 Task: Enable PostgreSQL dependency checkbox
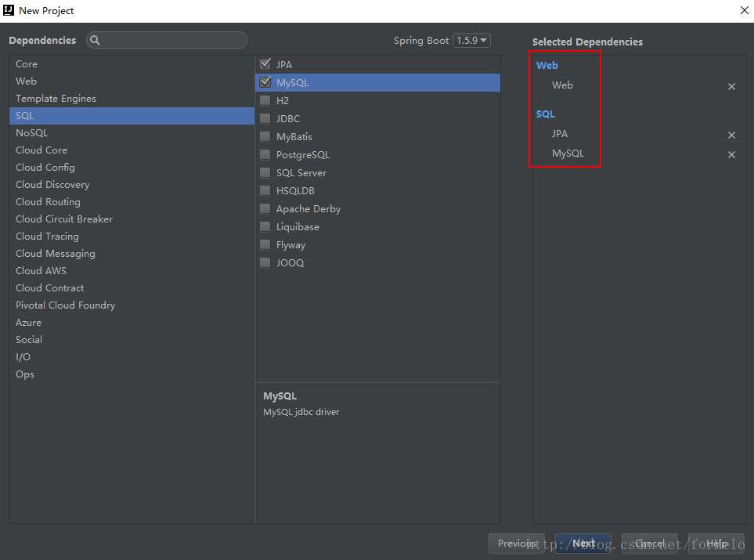pyautogui.click(x=265, y=154)
